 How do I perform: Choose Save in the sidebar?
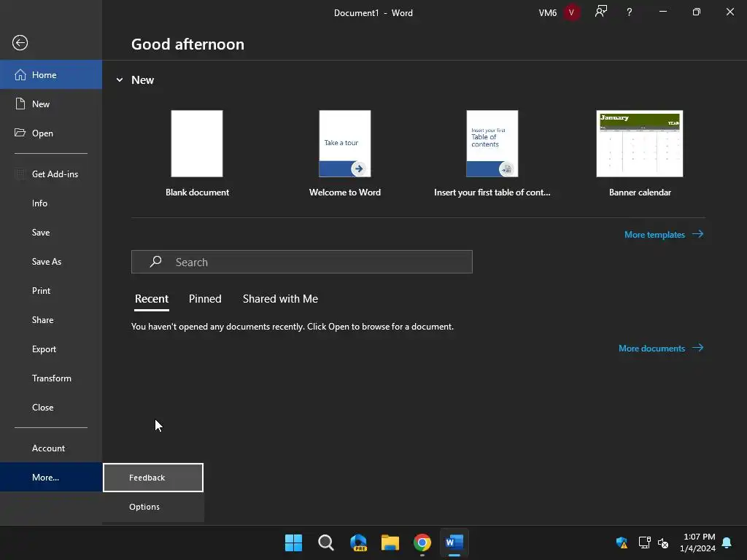pos(51,233)
